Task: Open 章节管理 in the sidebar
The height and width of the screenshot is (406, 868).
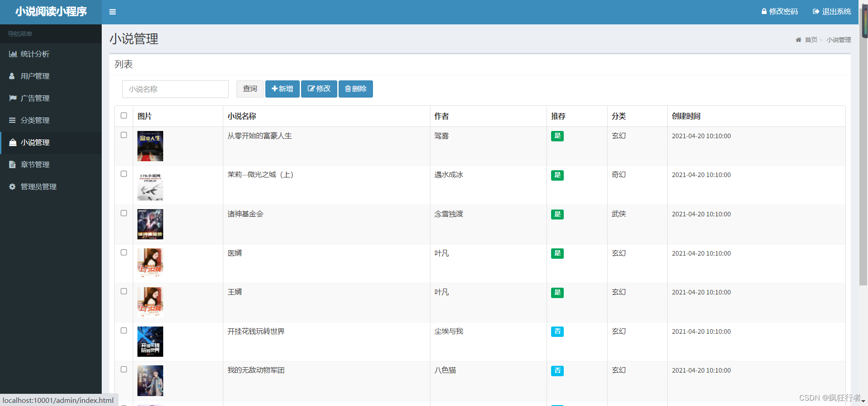Action: pos(51,164)
